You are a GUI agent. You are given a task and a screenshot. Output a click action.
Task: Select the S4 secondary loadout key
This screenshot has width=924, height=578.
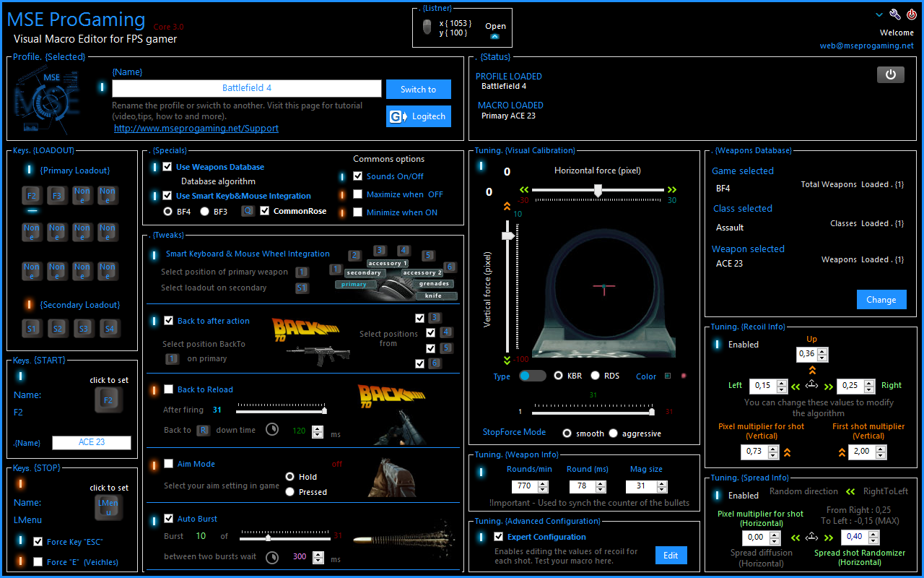click(x=109, y=329)
